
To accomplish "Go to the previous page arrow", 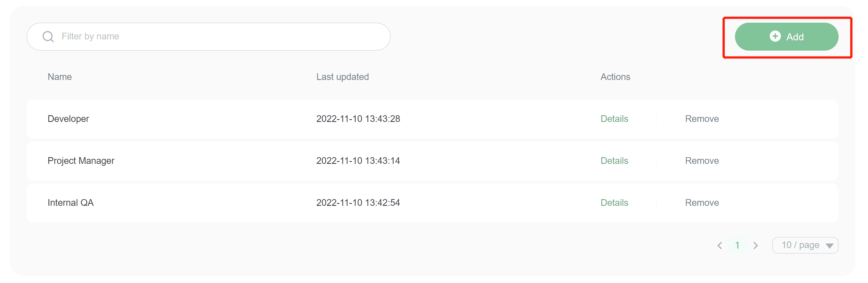I will 720,245.
